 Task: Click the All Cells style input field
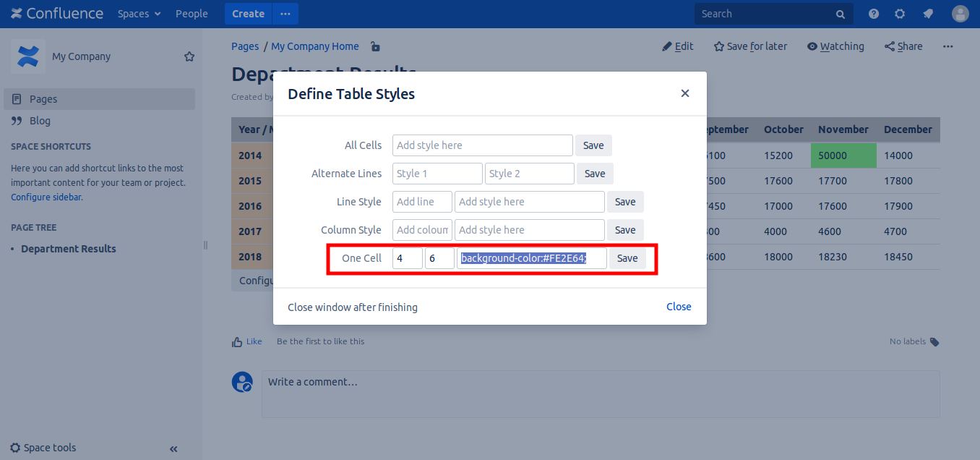coord(482,145)
